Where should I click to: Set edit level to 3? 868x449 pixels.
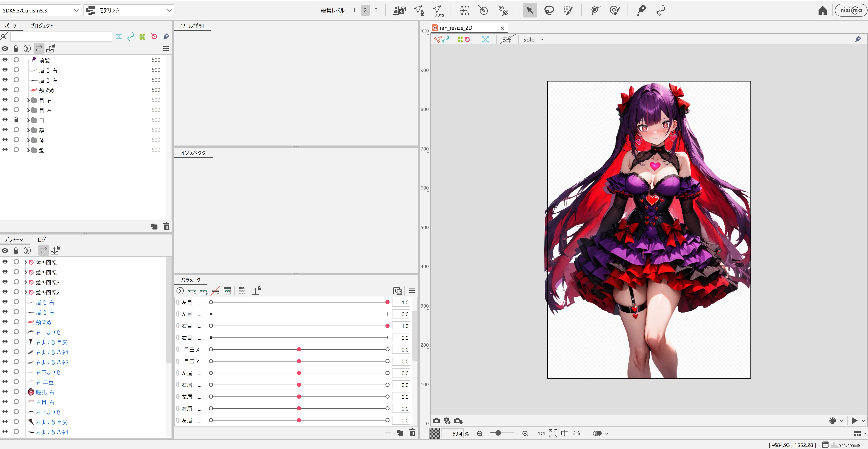376,10
